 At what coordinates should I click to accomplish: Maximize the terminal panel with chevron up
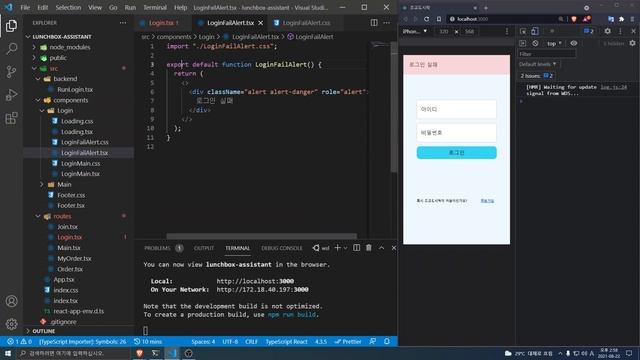coord(381,248)
